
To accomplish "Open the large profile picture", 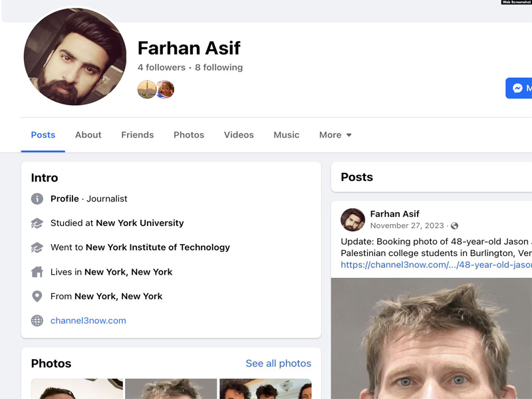I will coord(74,57).
